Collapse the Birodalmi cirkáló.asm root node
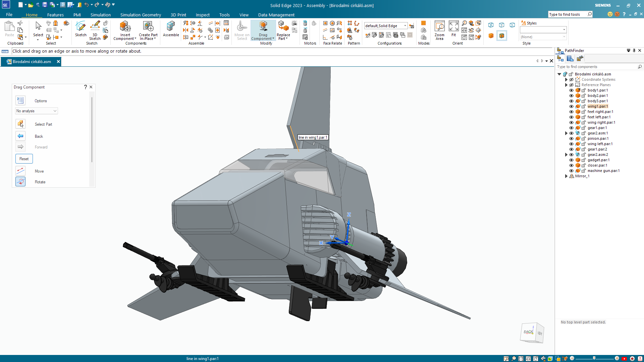The image size is (644, 362). pyautogui.click(x=559, y=74)
